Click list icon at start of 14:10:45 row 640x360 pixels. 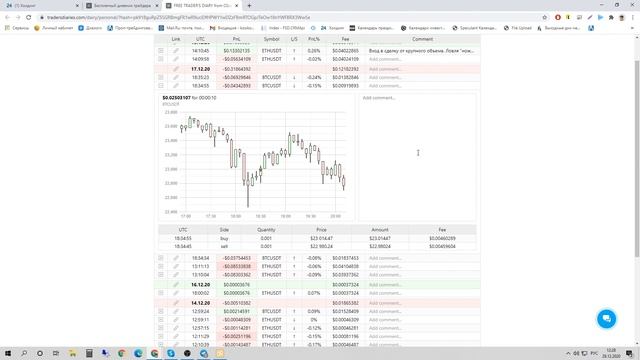161,51
